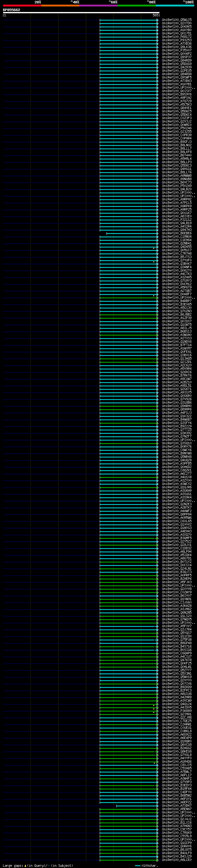Viewport: 197px width, 868px height.
Task: Choose the UniRef100_P35007 hit
Action: coord(177,50)
